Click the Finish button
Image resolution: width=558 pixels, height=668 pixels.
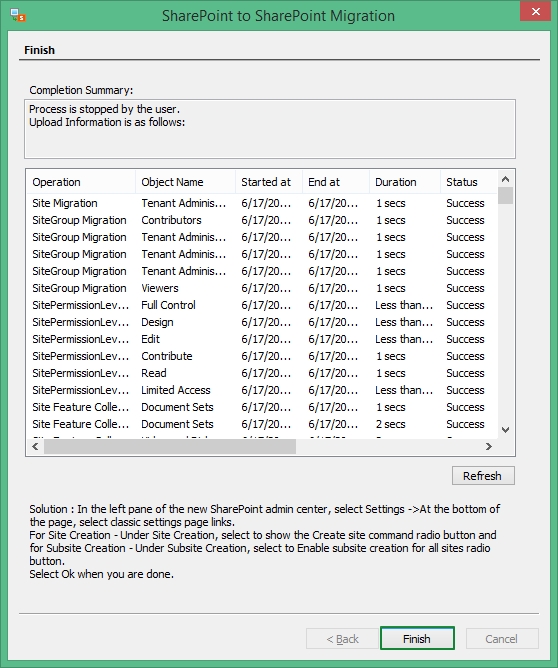point(417,638)
